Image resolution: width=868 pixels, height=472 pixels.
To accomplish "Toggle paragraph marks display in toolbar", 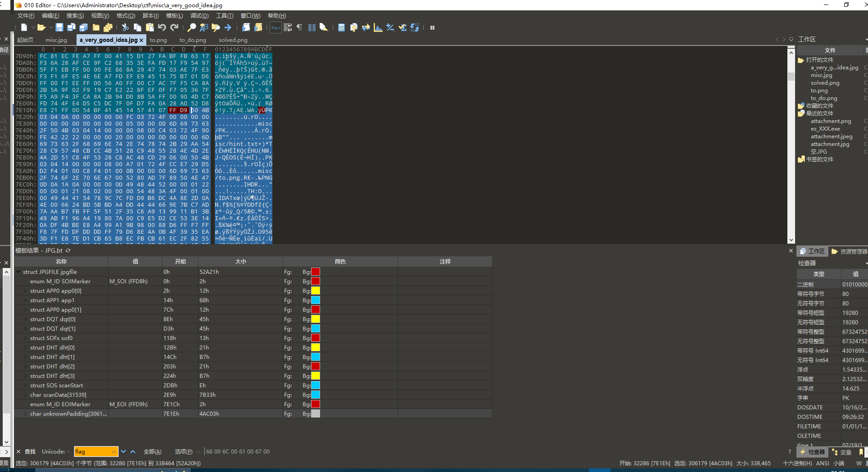I will click(x=299, y=27).
